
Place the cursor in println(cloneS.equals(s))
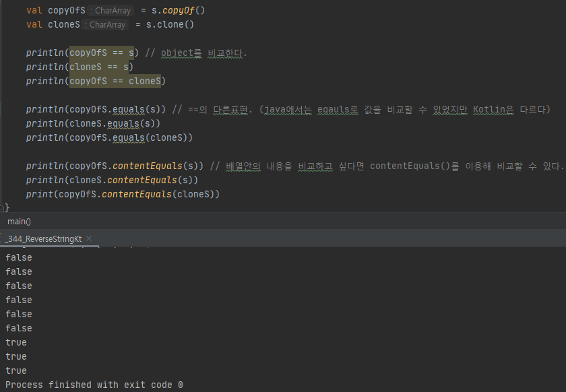[93, 123]
